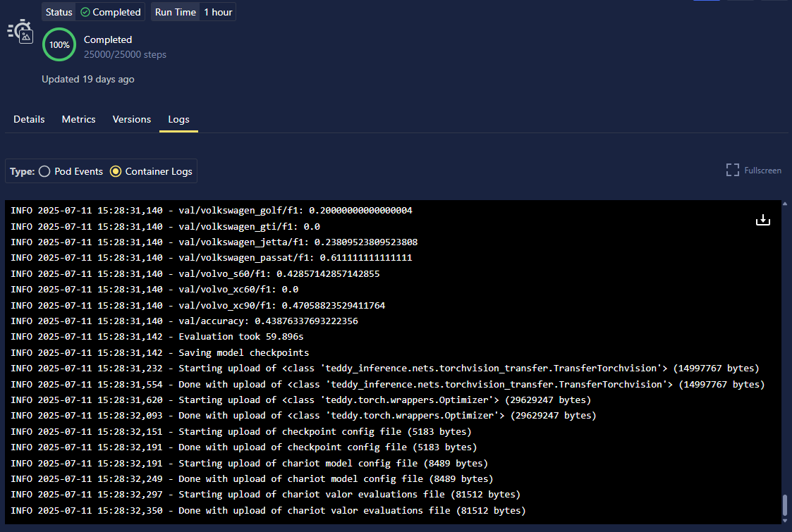Viewport: 792px width, 532px height.
Task: Click the scrollbar down arrow
Action: pyautogui.click(x=784, y=521)
